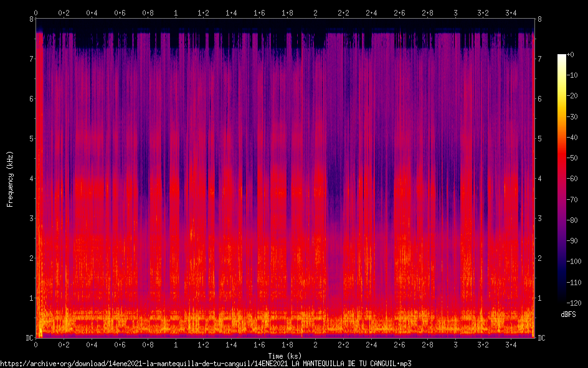
Task: Click the '+0' value on the dBFS scale
Action: click(x=571, y=55)
